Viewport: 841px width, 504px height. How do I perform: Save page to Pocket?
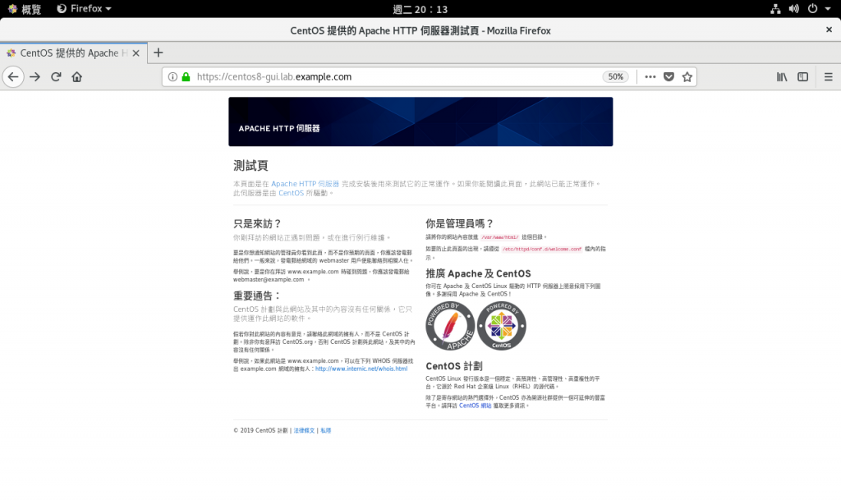pos(669,76)
